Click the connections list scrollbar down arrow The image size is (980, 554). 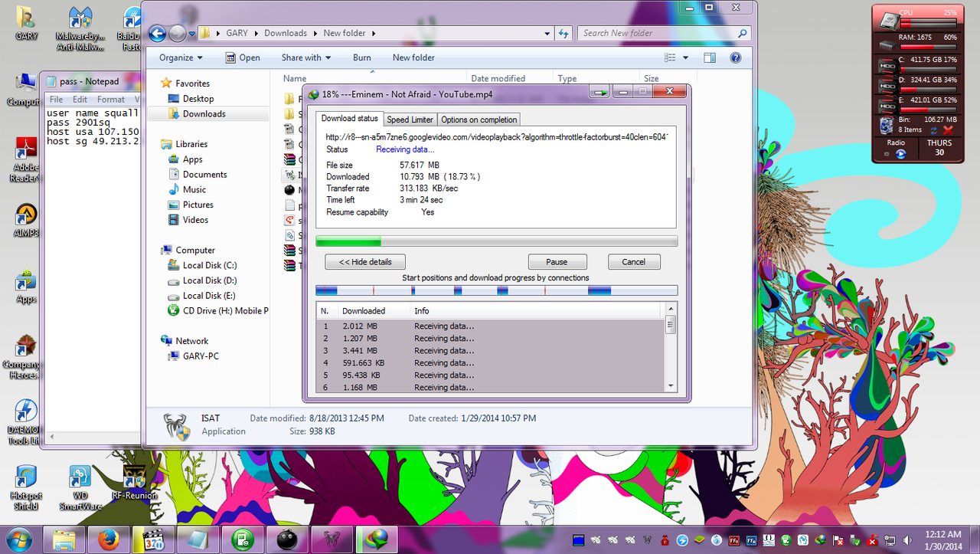tap(671, 386)
